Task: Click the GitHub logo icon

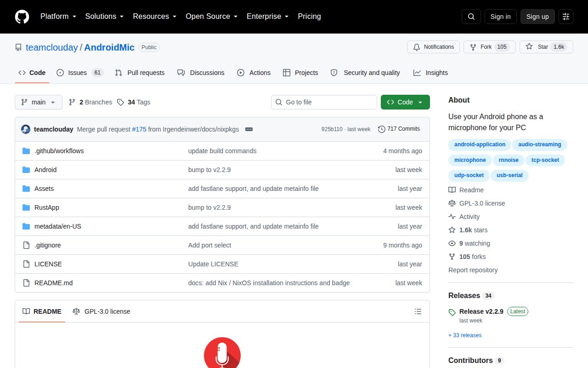Action: (x=22, y=17)
